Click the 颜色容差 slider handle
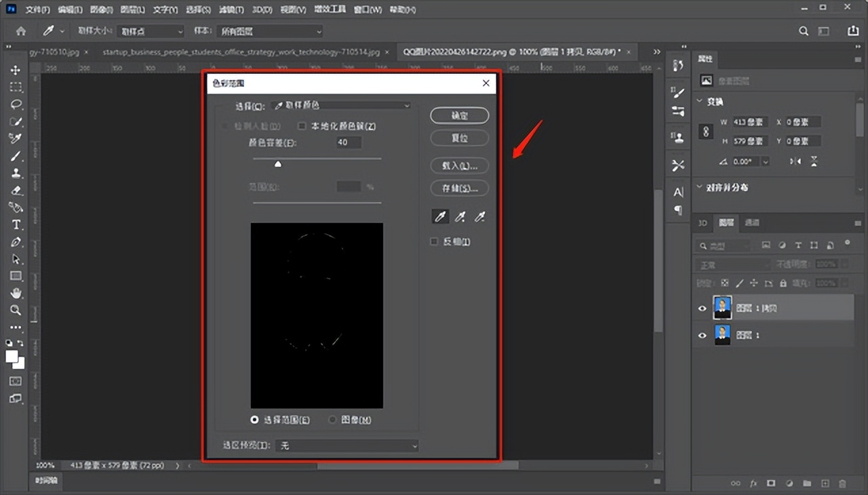The height and width of the screenshot is (495, 868). point(277,163)
